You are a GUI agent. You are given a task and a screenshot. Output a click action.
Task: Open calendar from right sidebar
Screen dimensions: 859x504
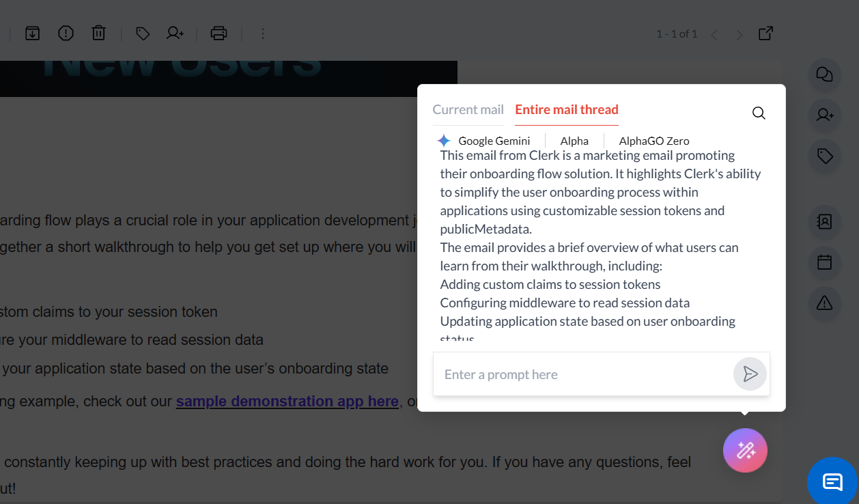(x=824, y=262)
